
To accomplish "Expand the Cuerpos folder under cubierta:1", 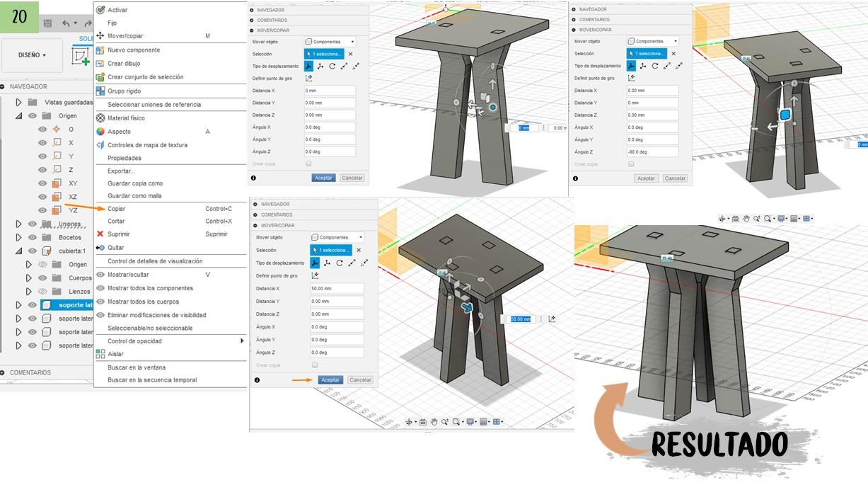I will pos(29,278).
